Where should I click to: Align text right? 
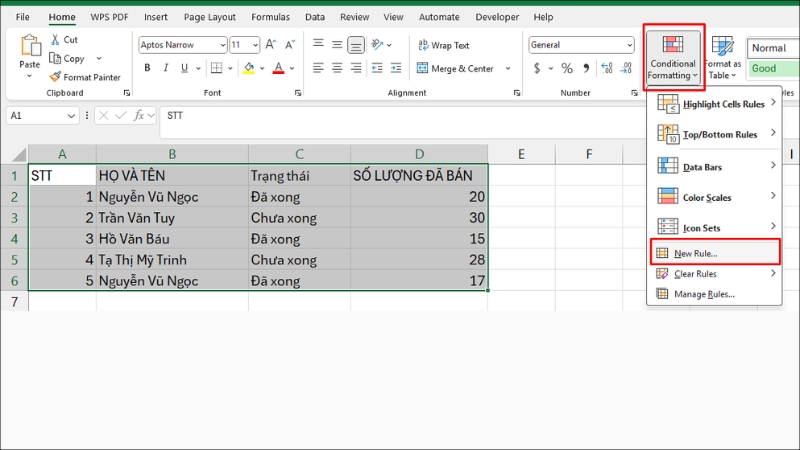point(356,68)
